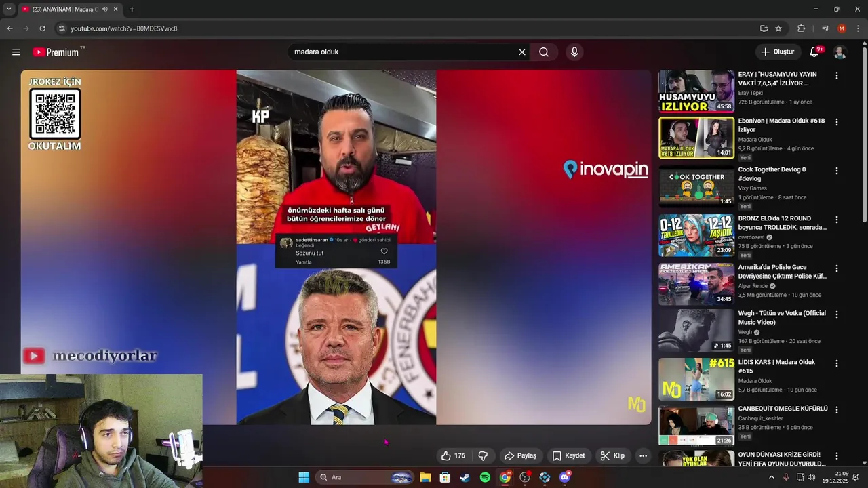The width and height of the screenshot is (868, 488).
Task: Bookmark this page with the star
Action: point(778,28)
